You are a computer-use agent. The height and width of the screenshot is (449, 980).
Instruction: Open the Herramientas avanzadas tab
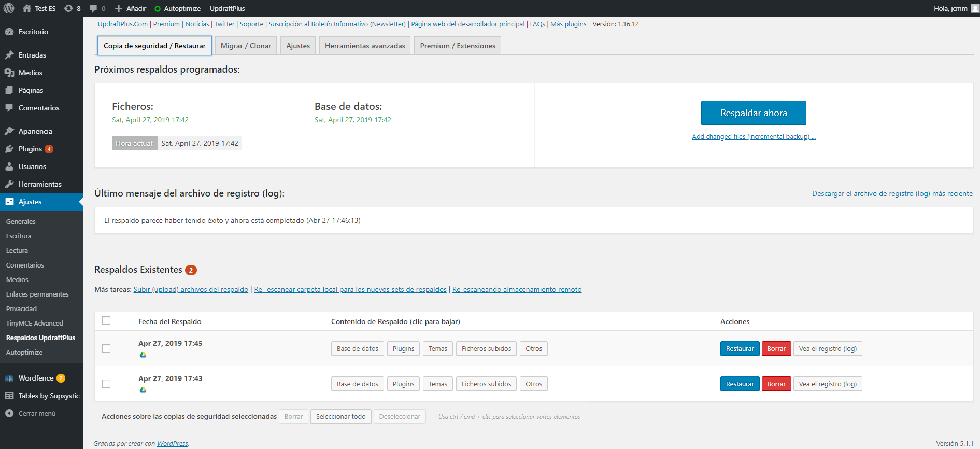click(x=365, y=46)
